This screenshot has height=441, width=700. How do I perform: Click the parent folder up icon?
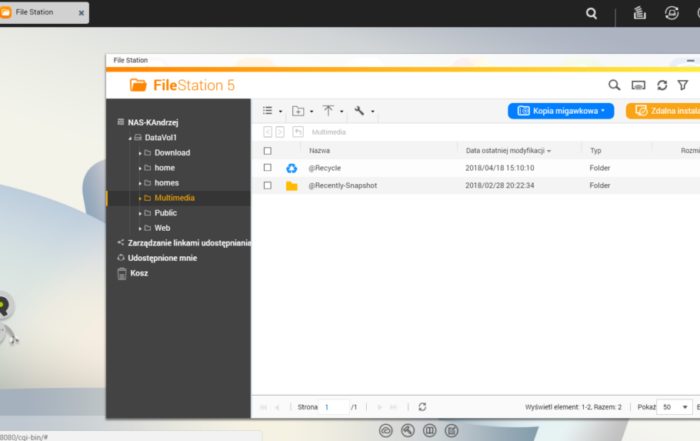pos(298,132)
